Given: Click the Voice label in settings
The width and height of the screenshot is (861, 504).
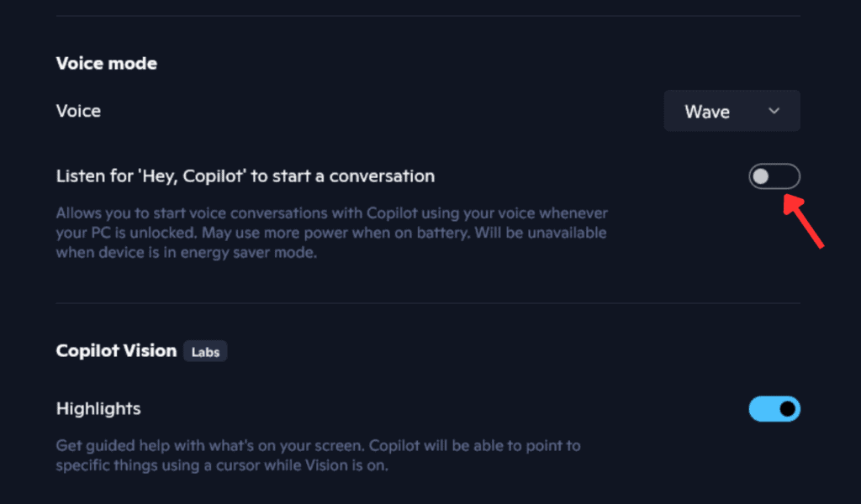Looking at the screenshot, I should click(x=77, y=110).
